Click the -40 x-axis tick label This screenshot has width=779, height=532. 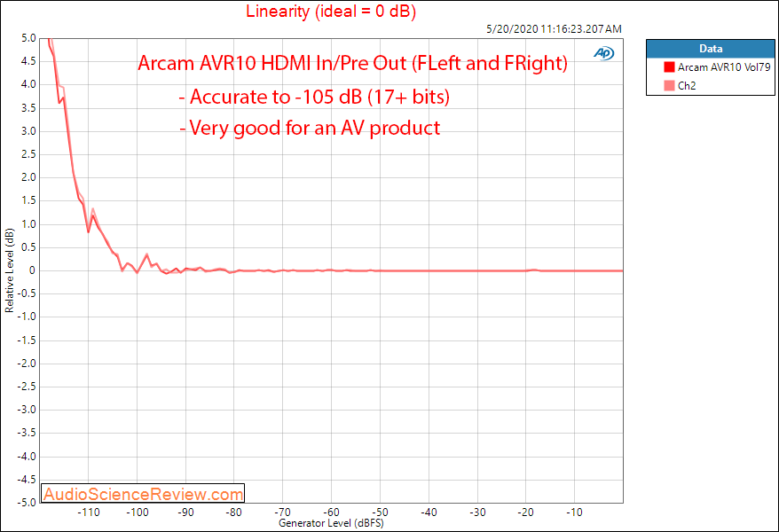(x=429, y=512)
